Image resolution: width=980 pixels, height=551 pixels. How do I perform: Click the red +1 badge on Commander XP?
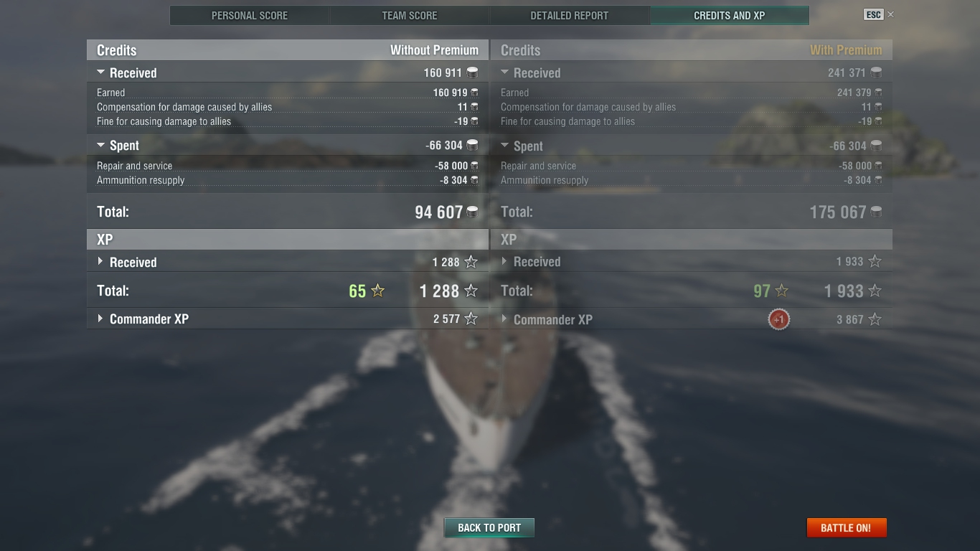(x=779, y=319)
